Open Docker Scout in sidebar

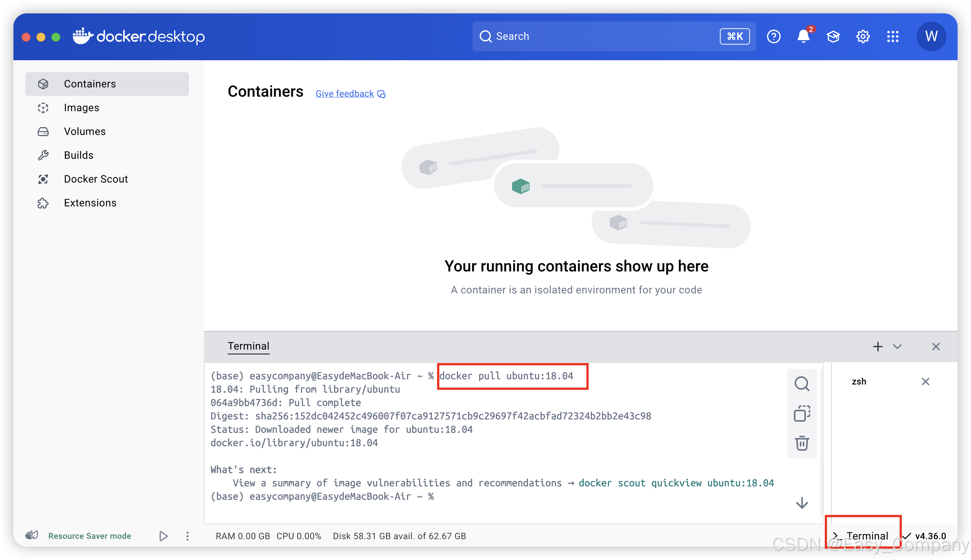[x=96, y=179]
